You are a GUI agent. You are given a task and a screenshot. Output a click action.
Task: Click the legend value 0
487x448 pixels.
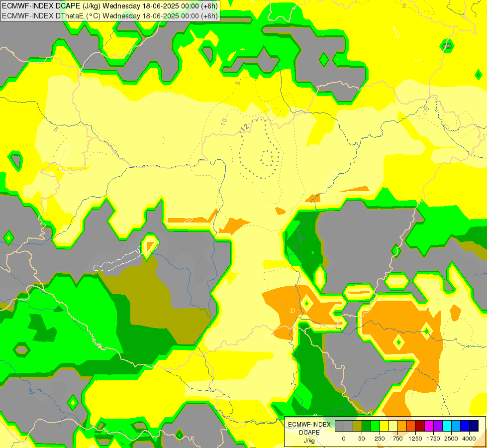pos(344,439)
